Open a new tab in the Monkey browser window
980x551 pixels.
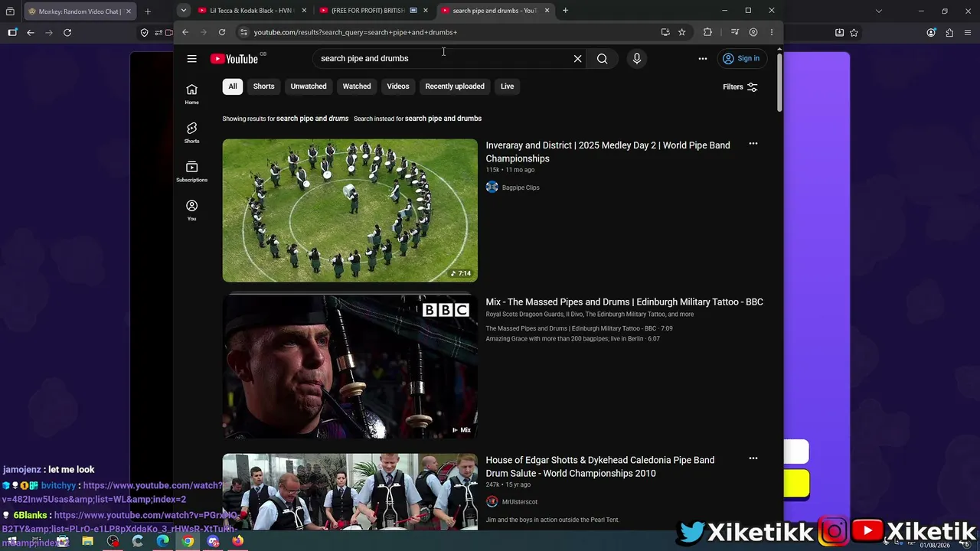point(148,11)
